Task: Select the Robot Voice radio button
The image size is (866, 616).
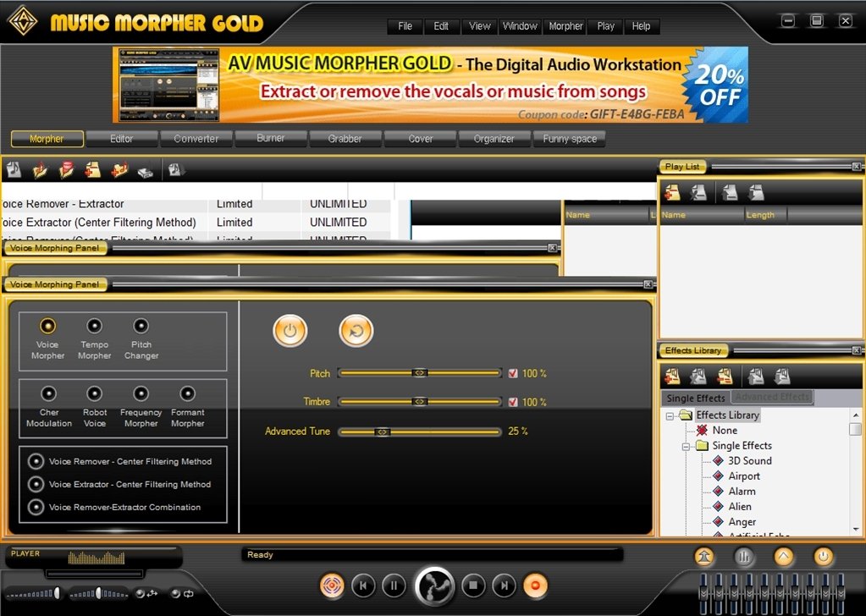Action: pyautogui.click(x=95, y=393)
